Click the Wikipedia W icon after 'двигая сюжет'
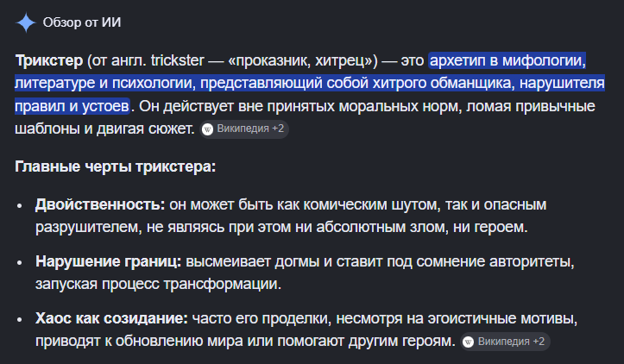The height and width of the screenshot is (364, 624). (x=207, y=129)
